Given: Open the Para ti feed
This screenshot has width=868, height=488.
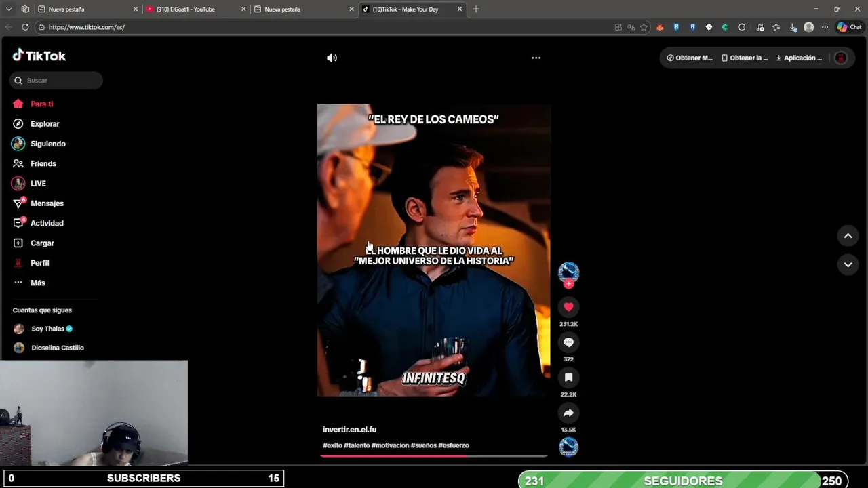Looking at the screenshot, I should pos(41,104).
